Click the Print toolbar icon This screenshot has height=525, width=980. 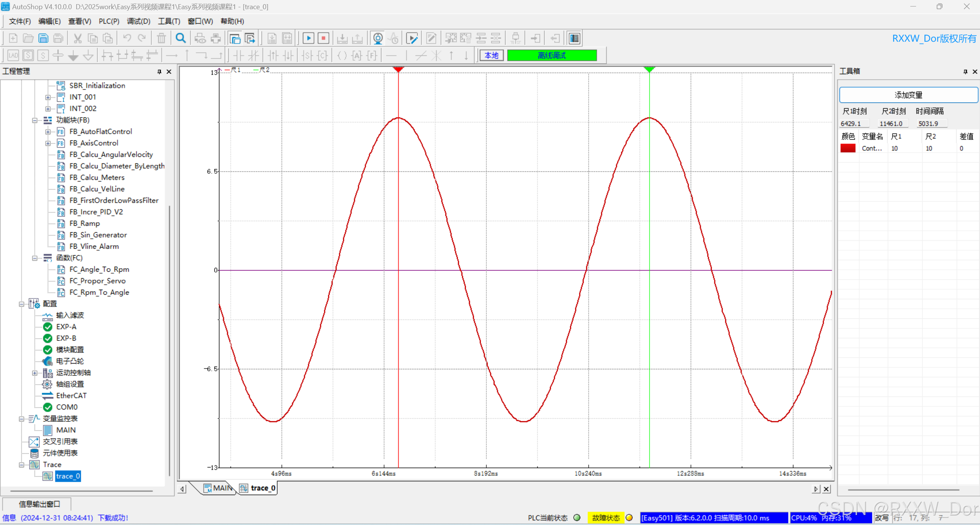coord(216,38)
